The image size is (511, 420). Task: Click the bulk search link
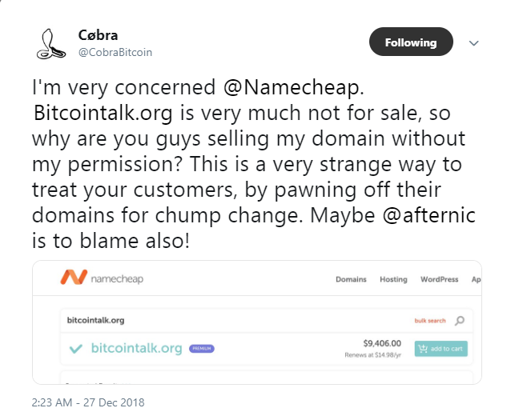click(430, 321)
